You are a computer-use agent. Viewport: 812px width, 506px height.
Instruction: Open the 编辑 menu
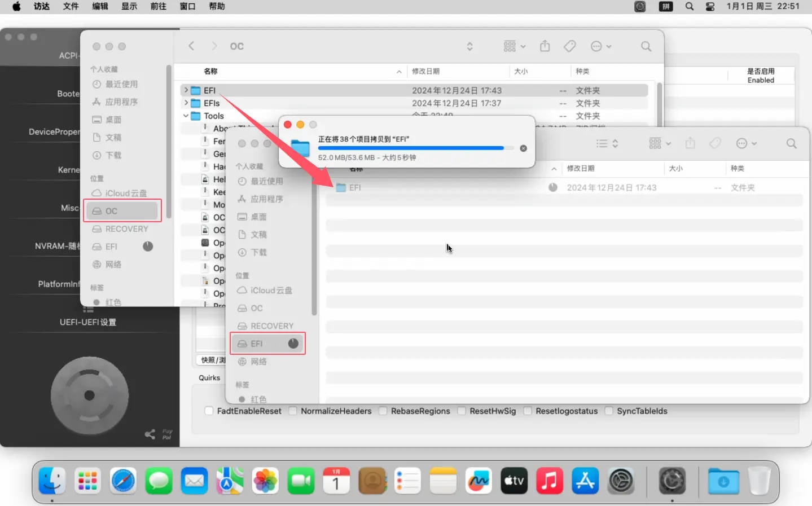[x=100, y=6]
